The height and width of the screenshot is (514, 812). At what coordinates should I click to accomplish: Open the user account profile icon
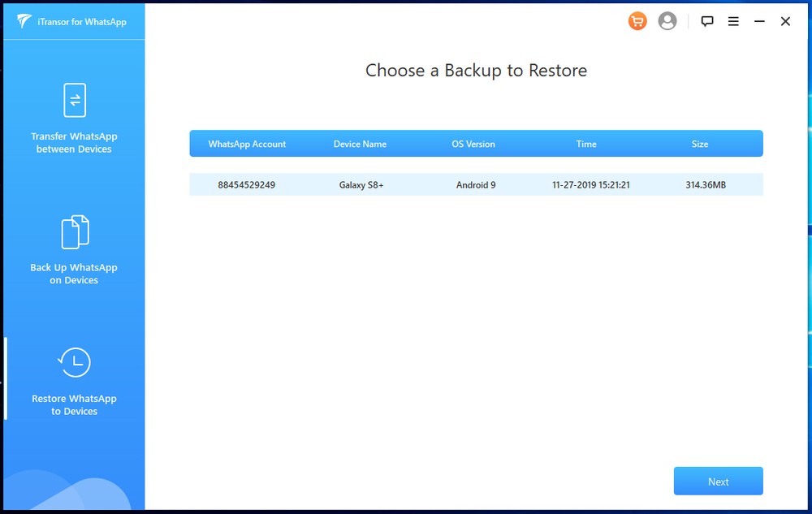click(667, 21)
